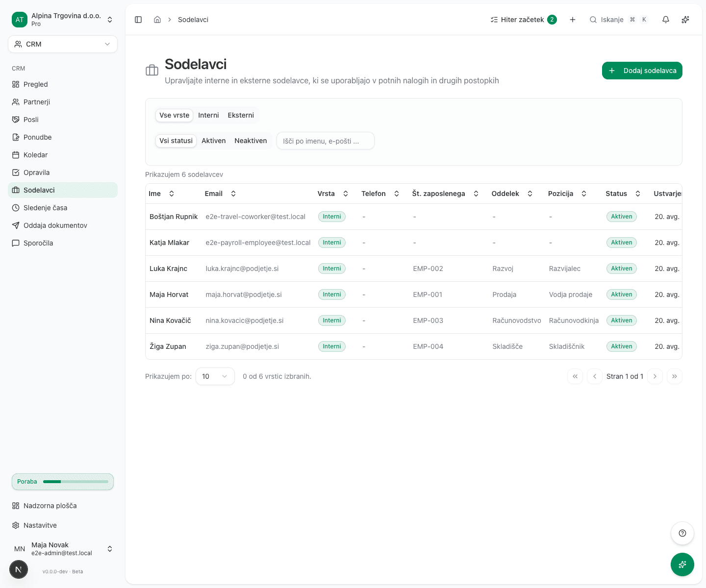
Task: Open Luka Krajnc row
Action: coord(414,269)
